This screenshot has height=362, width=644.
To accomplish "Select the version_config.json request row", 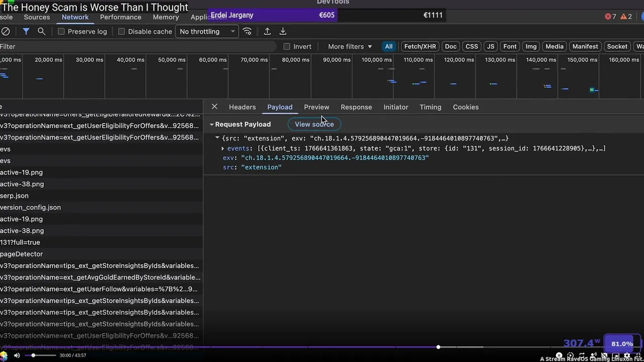I will [101, 207].
